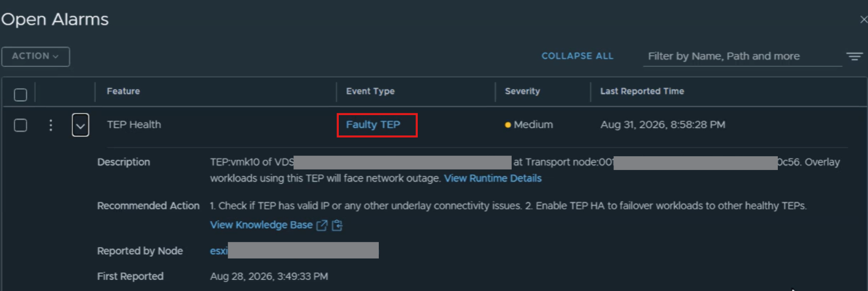Click COLLAPSE ALL

click(x=577, y=56)
